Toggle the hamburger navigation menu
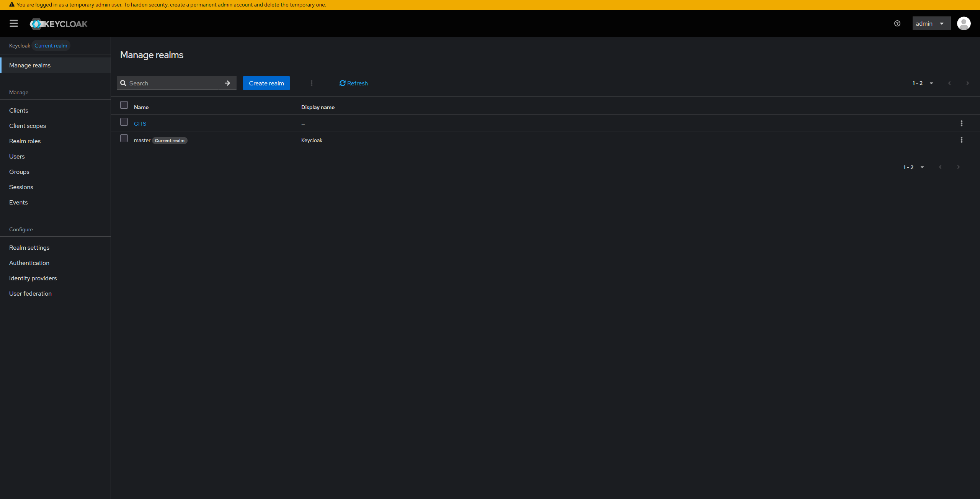This screenshot has width=980, height=499. coord(14,23)
